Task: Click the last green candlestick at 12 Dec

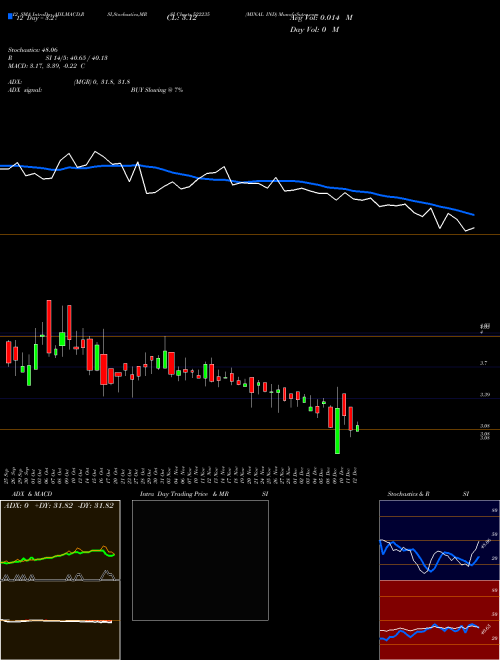Action: pyautogui.click(x=357, y=428)
